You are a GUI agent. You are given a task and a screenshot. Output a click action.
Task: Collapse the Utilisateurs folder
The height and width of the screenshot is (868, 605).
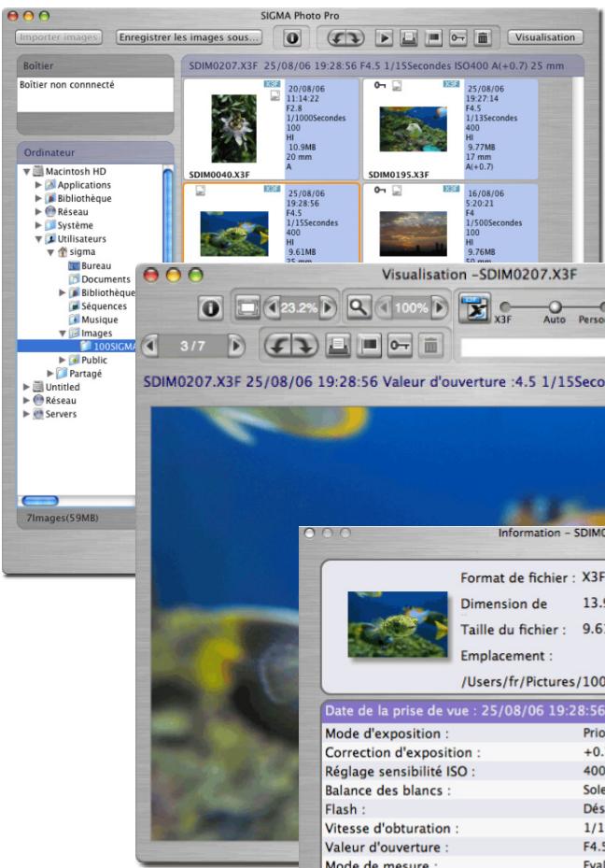(x=38, y=239)
